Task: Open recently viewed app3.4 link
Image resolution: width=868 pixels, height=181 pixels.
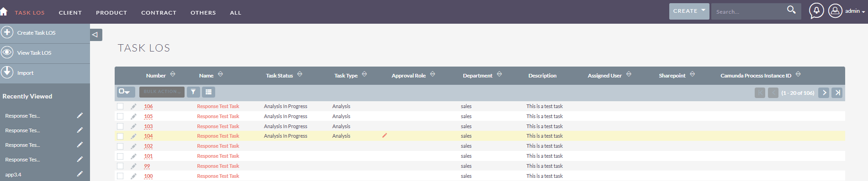Action: pos(13,175)
